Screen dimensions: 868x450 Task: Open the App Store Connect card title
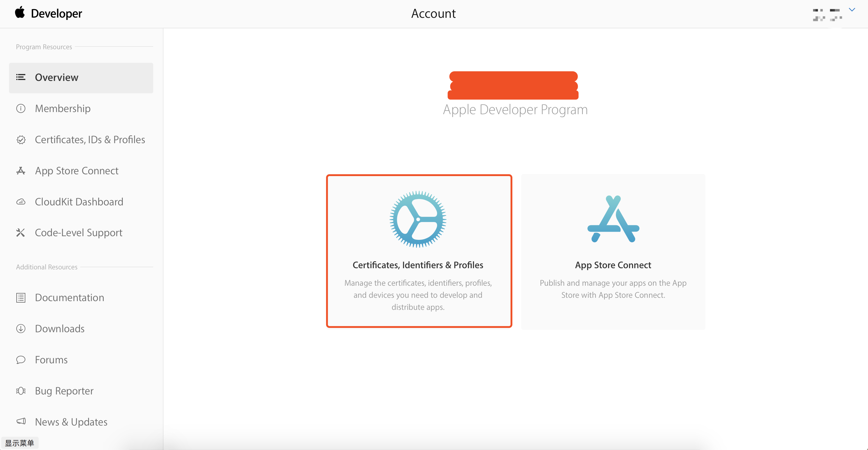(613, 265)
